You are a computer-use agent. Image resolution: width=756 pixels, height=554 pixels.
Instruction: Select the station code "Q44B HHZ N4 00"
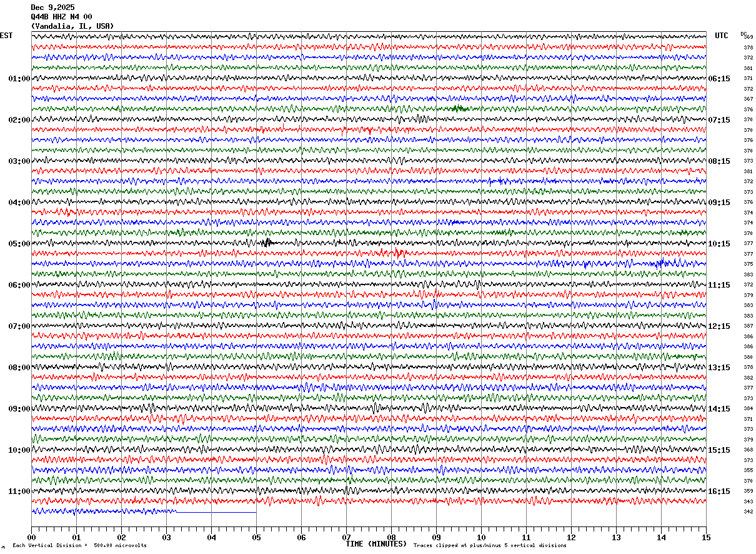[x=61, y=17]
